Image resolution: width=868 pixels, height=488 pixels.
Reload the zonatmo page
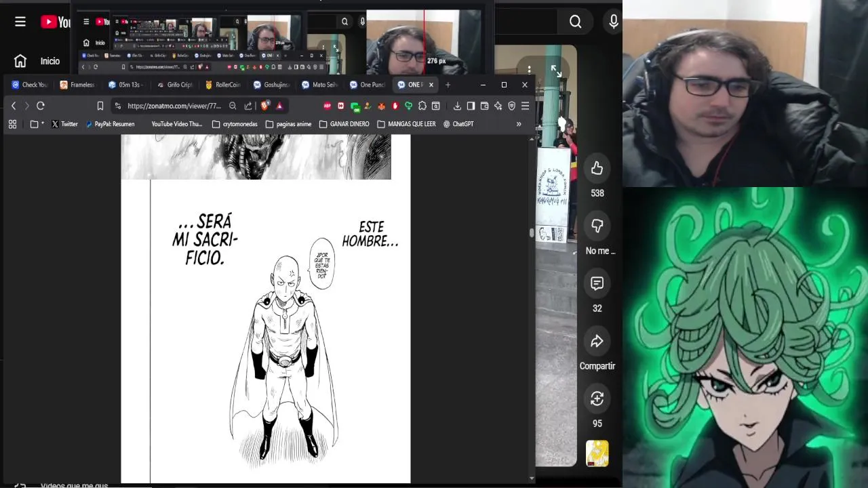point(41,106)
